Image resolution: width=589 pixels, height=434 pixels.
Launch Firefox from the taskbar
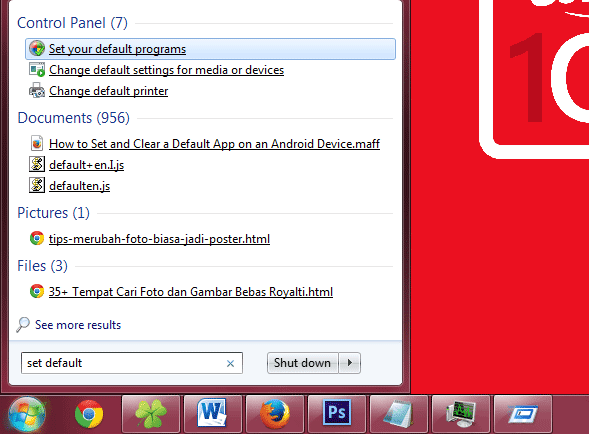coord(275,414)
